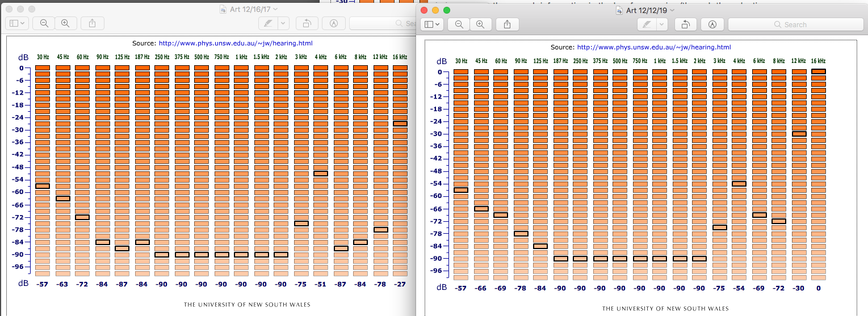
Task: Click the -27 value under 16 kHz in Art 12/16/17
Action: tap(400, 284)
